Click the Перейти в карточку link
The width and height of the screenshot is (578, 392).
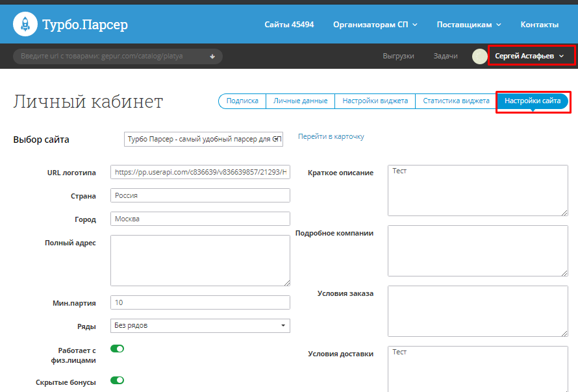pos(331,136)
